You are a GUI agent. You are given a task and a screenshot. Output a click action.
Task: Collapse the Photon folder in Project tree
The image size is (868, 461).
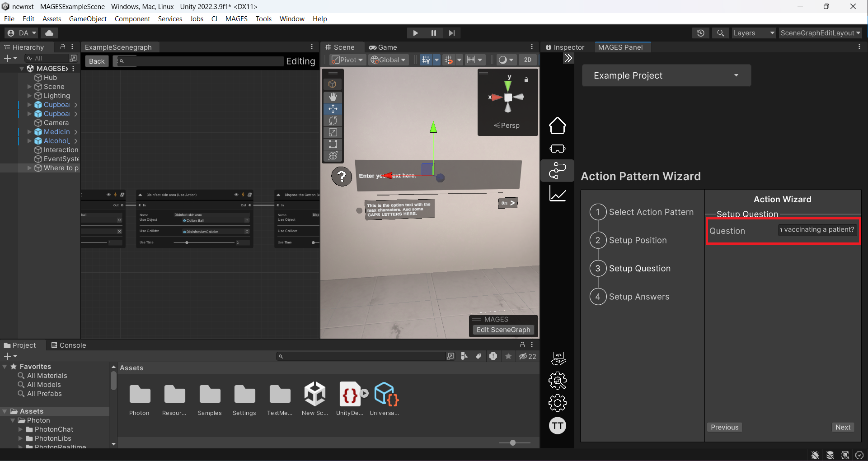click(x=13, y=420)
